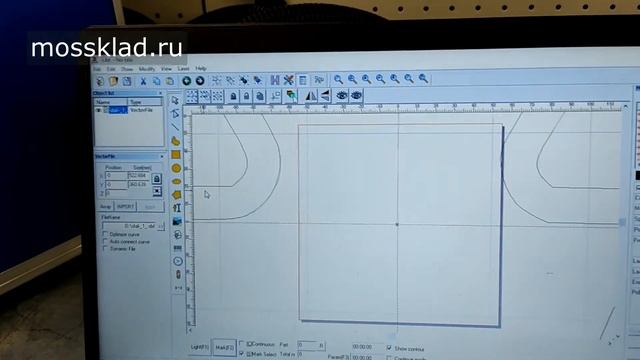Select the Pick arrow tool
This screenshot has width=640, height=360.
coord(175,100)
